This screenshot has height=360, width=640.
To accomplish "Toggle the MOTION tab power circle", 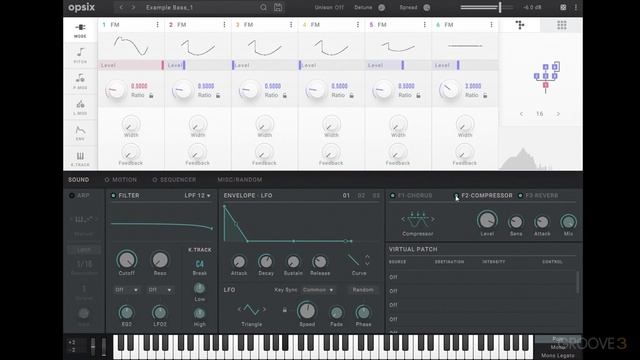I will pyautogui.click(x=107, y=180).
